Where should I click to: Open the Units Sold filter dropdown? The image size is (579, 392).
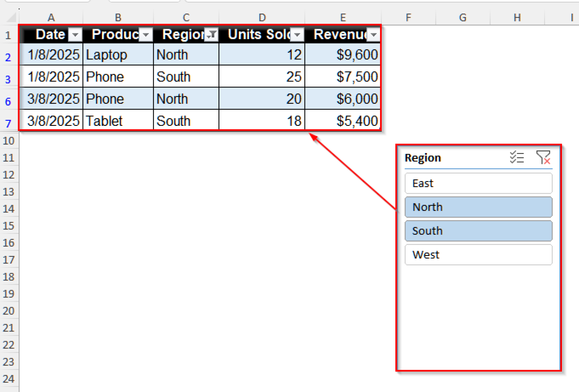click(297, 35)
